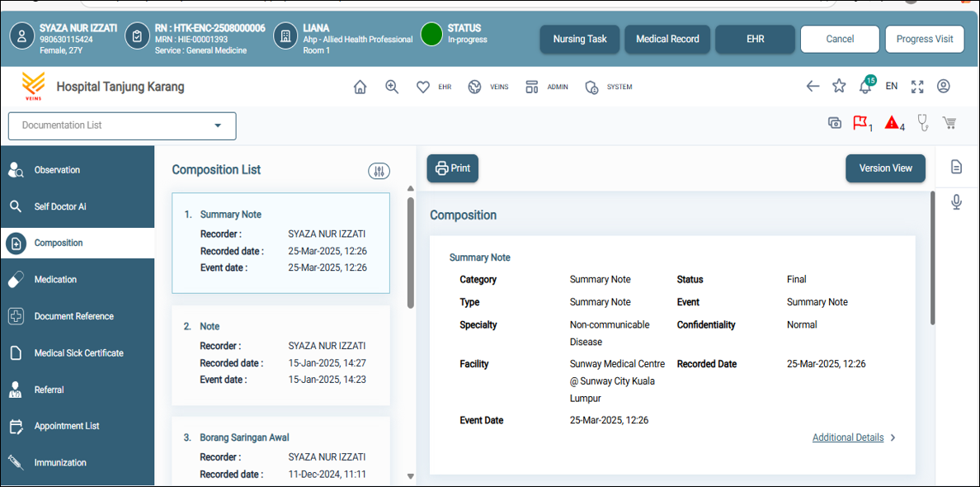Screen dimensions: 980x487
Task: Click the Progress Visit button
Action: (x=924, y=39)
